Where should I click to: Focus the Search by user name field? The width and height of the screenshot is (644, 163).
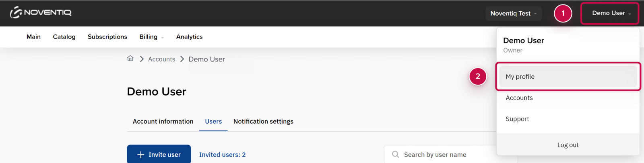click(x=447, y=155)
